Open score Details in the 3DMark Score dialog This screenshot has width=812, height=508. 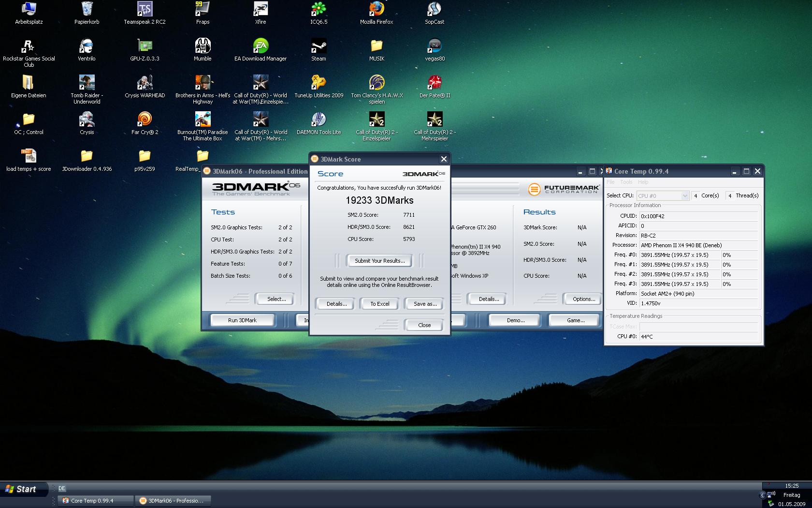336,304
